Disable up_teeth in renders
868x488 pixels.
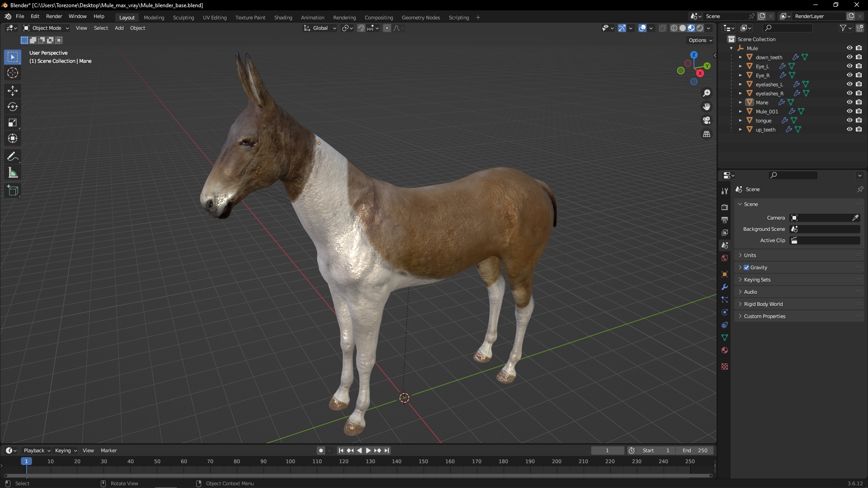pos(859,129)
